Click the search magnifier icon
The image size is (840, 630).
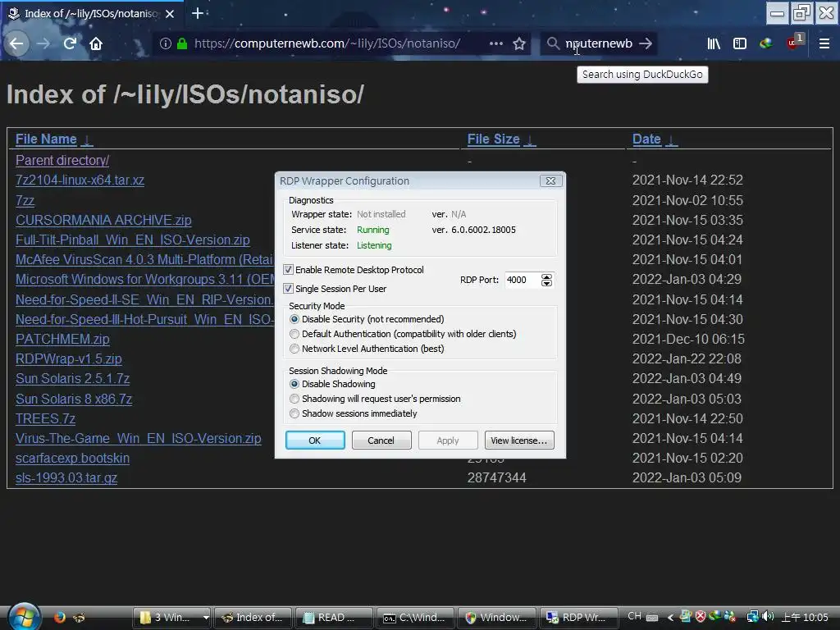click(x=553, y=43)
